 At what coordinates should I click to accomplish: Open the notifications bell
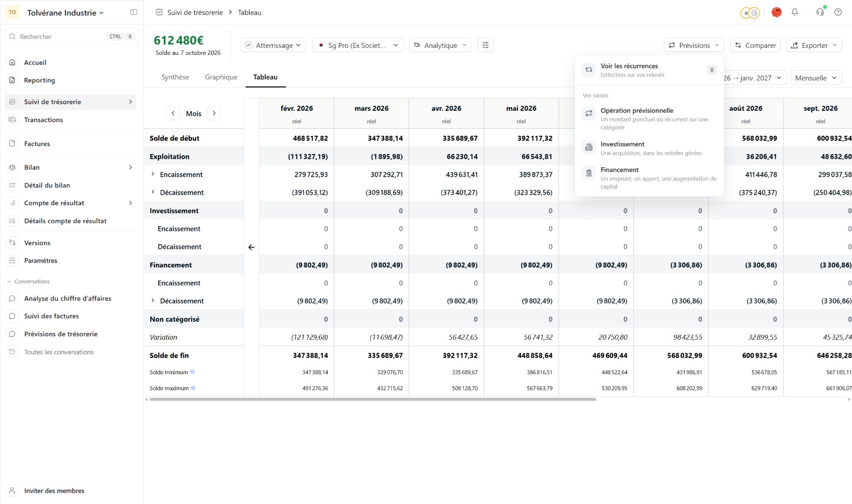pos(795,12)
